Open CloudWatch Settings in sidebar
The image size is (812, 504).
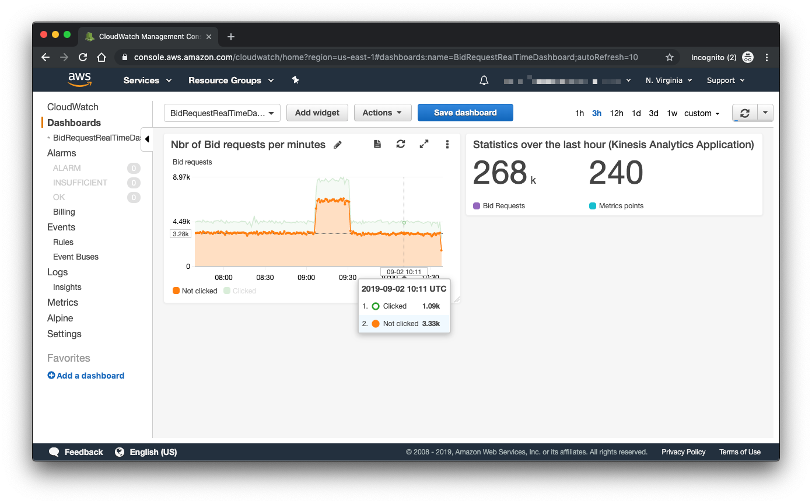pos(64,334)
